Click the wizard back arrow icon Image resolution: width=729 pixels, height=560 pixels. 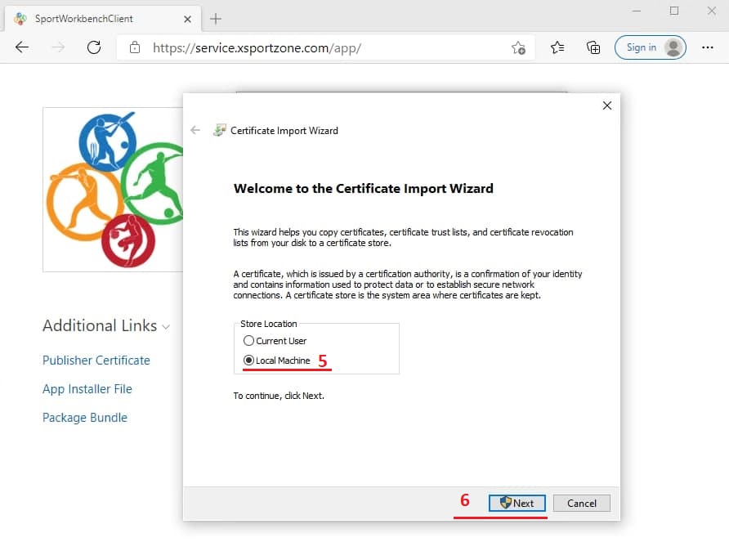(x=195, y=130)
